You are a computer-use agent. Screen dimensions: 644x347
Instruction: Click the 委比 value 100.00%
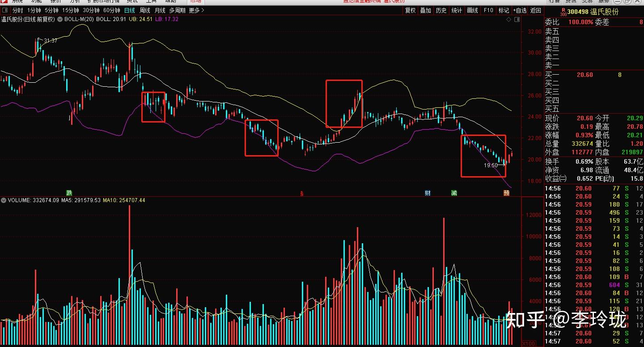click(x=580, y=22)
